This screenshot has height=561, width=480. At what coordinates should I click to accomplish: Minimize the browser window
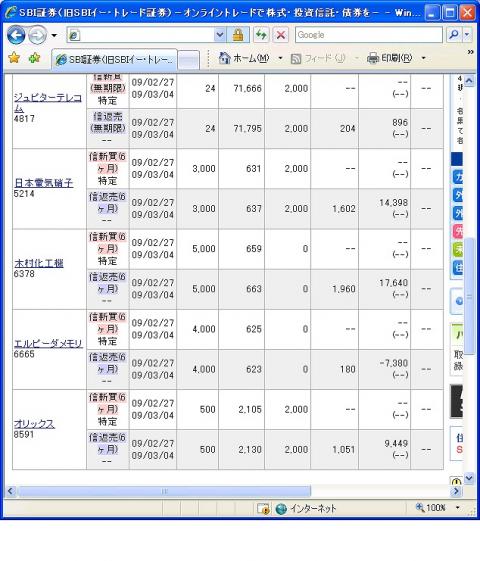coord(432,13)
